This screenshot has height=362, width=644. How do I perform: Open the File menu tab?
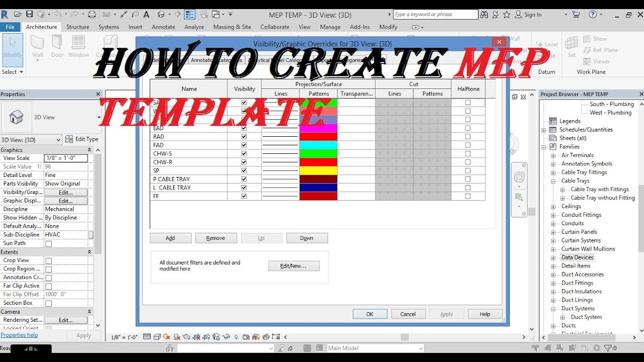[x=10, y=27]
